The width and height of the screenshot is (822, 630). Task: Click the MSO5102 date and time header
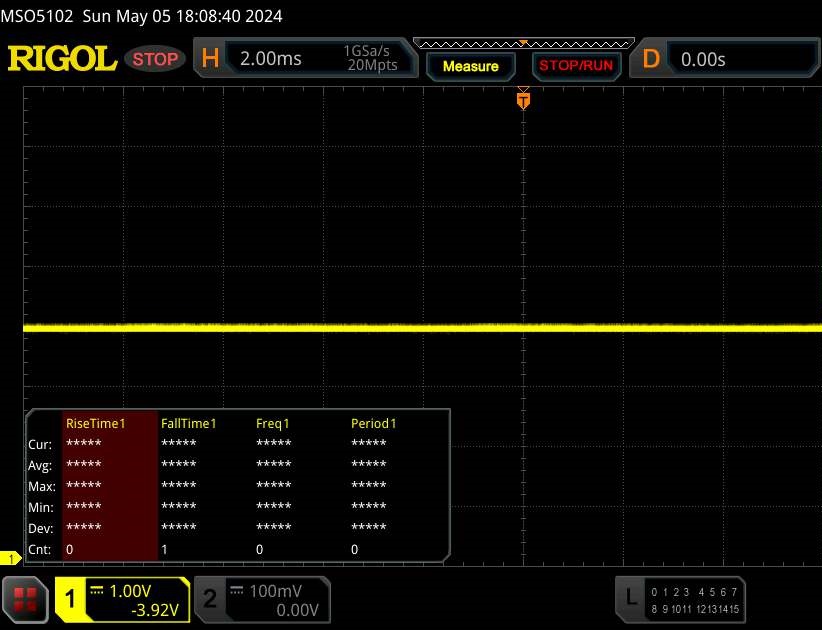click(142, 16)
